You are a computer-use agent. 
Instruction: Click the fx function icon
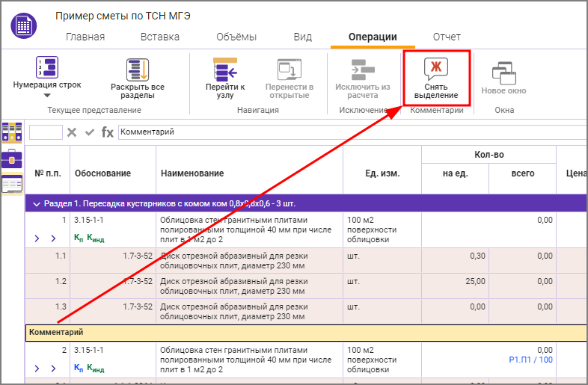(108, 132)
